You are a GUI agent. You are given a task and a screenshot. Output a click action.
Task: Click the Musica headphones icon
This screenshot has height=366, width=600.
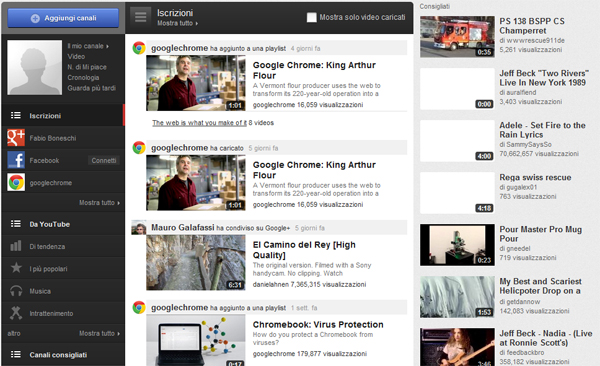click(16, 291)
